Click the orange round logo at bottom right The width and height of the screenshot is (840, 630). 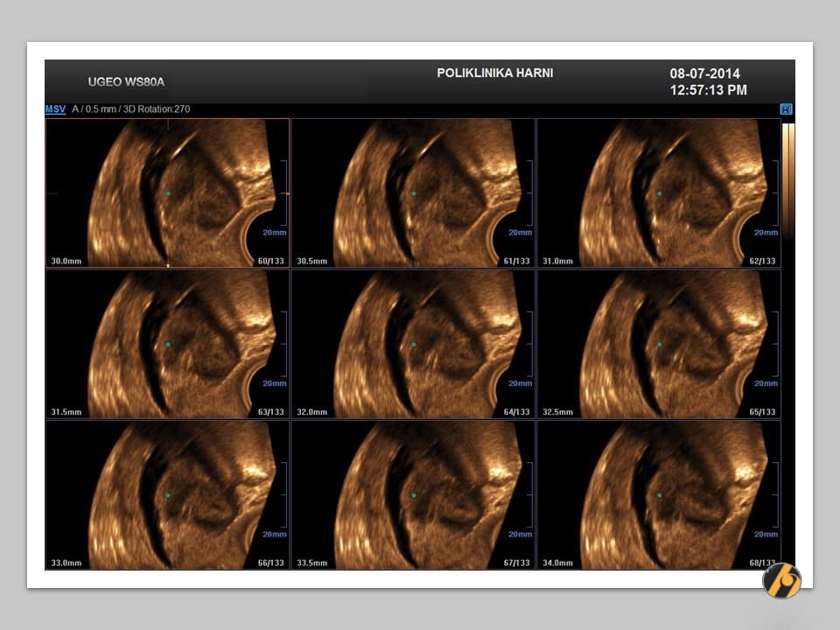tap(782, 580)
